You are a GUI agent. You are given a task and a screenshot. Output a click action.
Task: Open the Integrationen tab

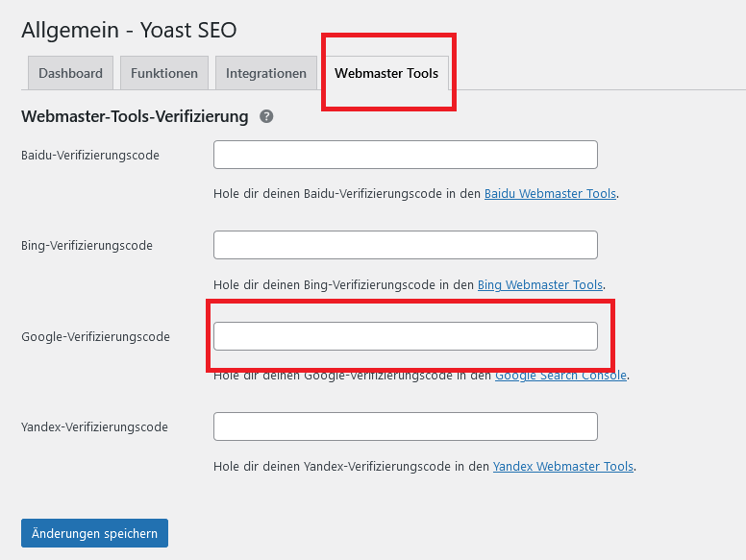[266, 73]
